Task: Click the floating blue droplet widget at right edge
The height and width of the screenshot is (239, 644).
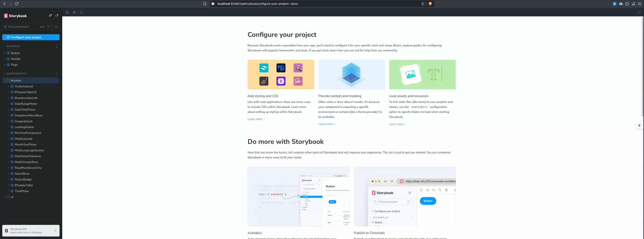Action: coord(639,125)
